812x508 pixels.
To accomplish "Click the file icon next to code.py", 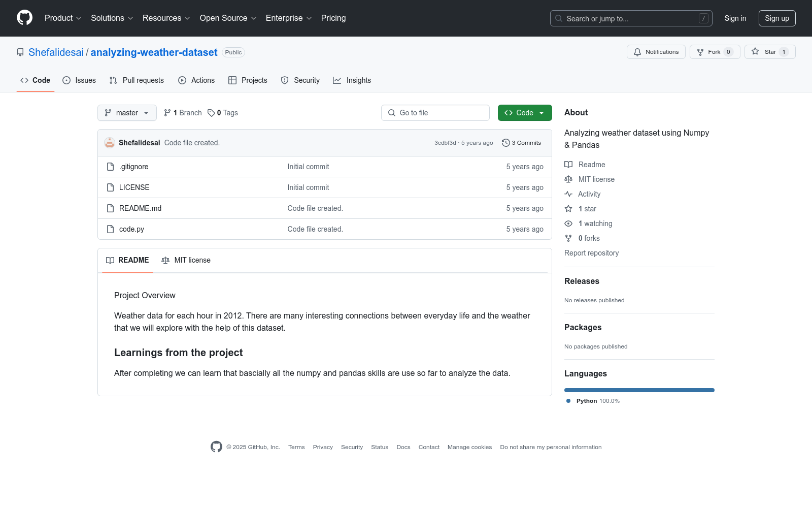I will click(x=110, y=229).
